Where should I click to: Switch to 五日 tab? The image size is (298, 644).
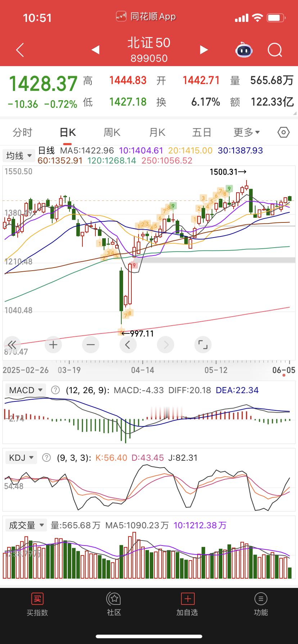(x=202, y=132)
